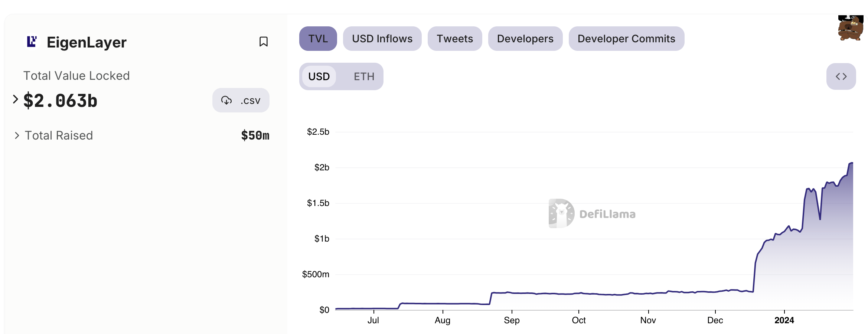Click the 2024 marker on x-axis
868x334 pixels.
pos(784,320)
